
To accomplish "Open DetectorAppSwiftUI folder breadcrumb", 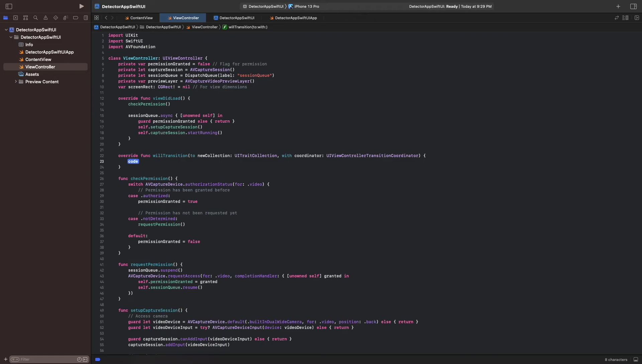I will (x=160, y=27).
